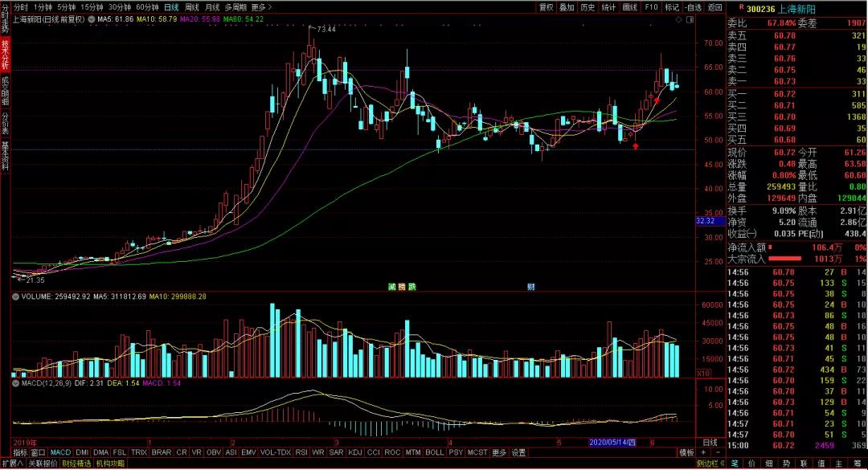Click the plus zoom button near 模板
Screen dimensions: 868x470
pyautogui.click(x=703, y=453)
